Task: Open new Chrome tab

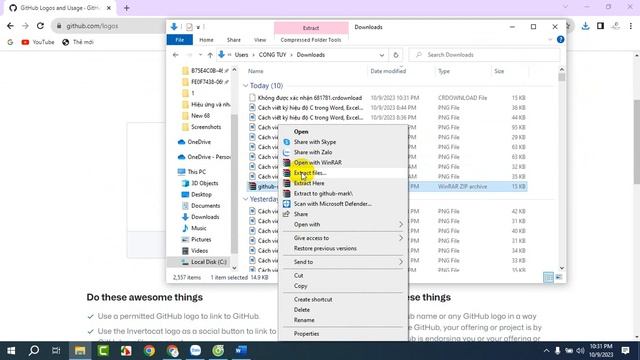Action: pyautogui.click(x=127, y=8)
